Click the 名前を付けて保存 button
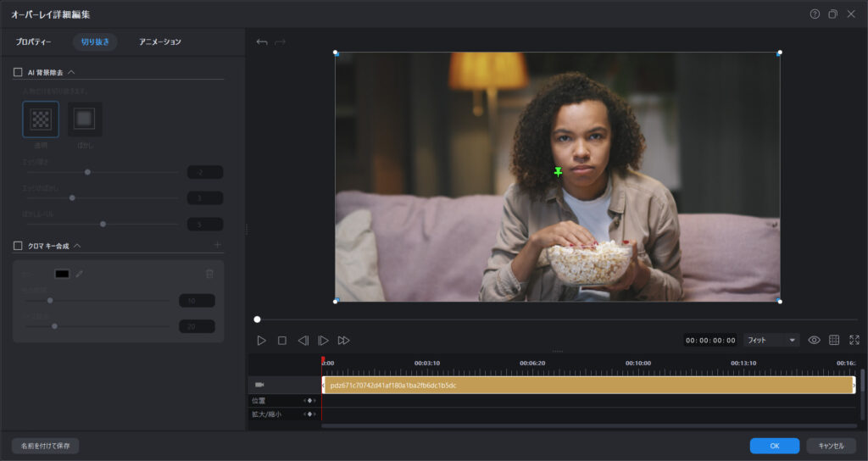Screen dimensions: 868x461 tap(45, 446)
